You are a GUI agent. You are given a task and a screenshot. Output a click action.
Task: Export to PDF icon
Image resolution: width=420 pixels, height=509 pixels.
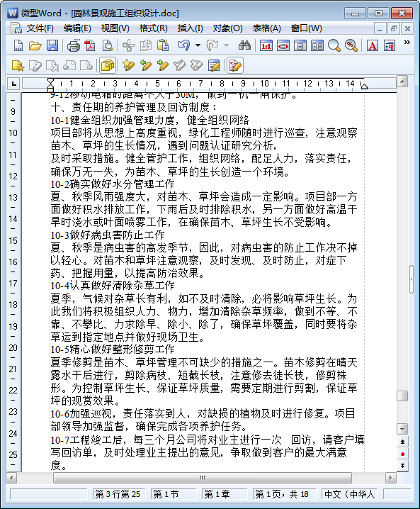pos(90,46)
